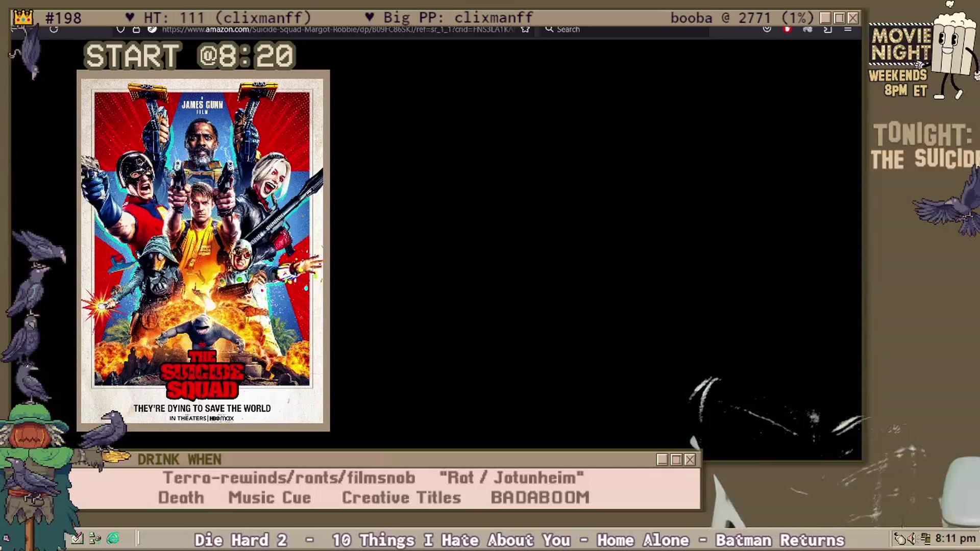
Task: Click 'WEEKENDS 8PM ET' text
Action: (x=898, y=83)
